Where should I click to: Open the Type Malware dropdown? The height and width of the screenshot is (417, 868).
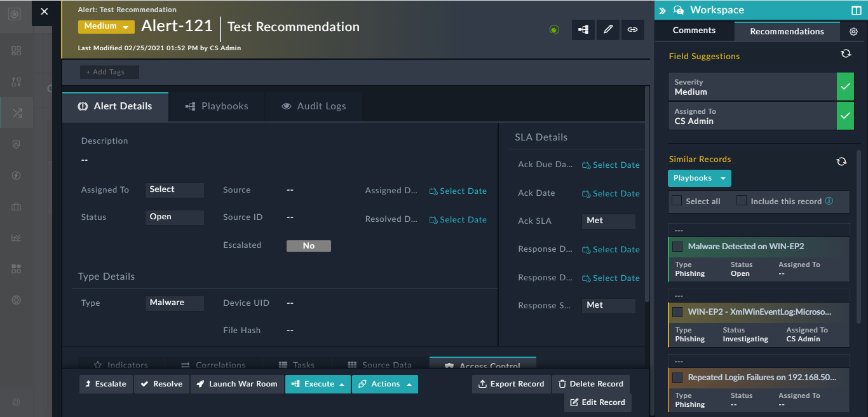175,303
